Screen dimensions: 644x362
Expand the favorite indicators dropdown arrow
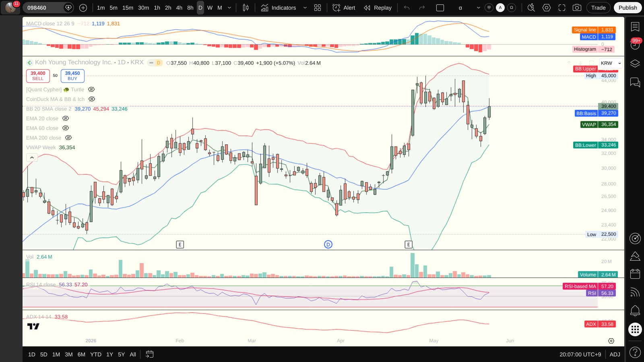[305, 8]
